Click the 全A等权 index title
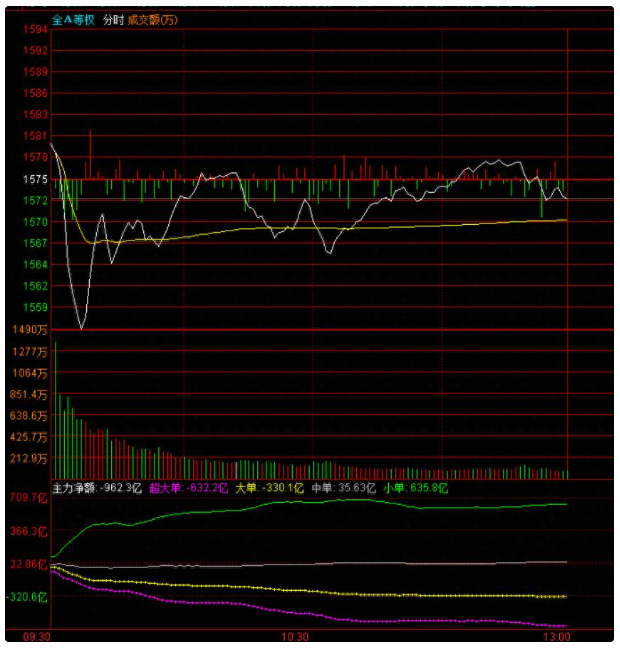The height and width of the screenshot is (649, 620). pos(73,19)
